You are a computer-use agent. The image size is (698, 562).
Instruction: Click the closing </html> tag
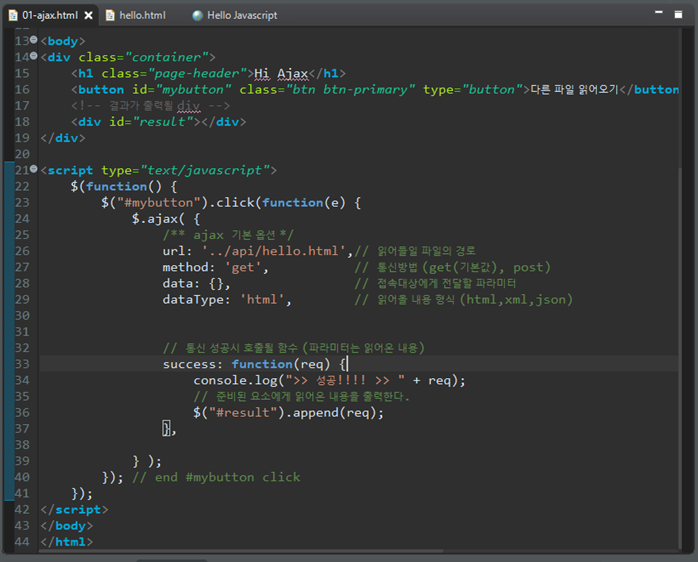pyautogui.click(x=67, y=542)
